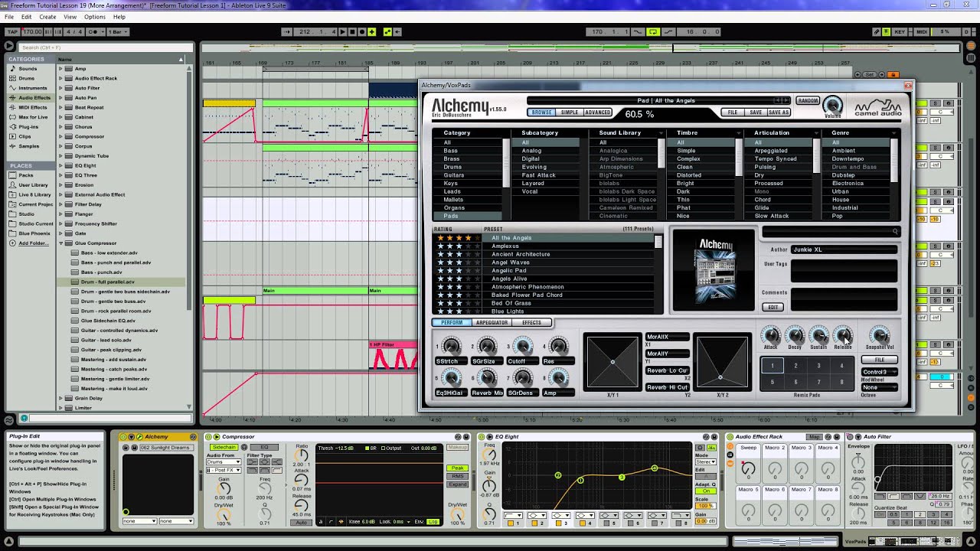Image resolution: width=980 pixels, height=551 pixels.
Task: Open the Compressor Audio From Drums dropdown
Action: click(x=224, y=462)
